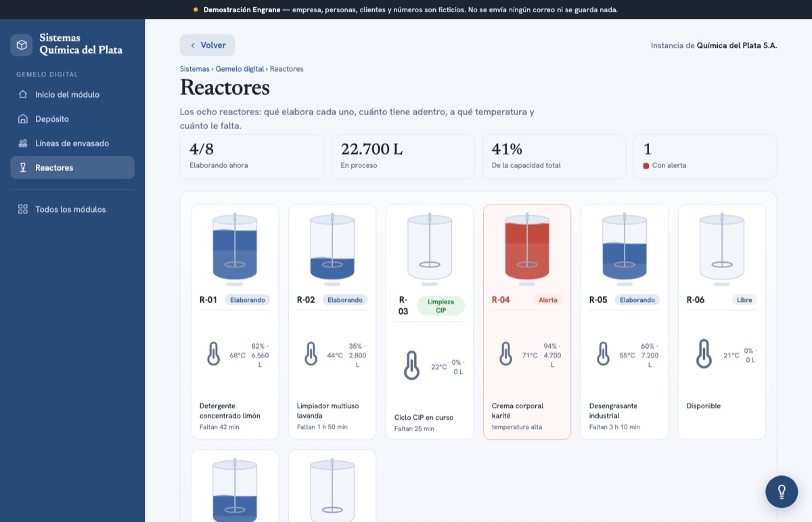The width and height of the screenshot is (812, 522).
Task: Click the home icon beside Inicio del módulo
Action: click(23, 94)
